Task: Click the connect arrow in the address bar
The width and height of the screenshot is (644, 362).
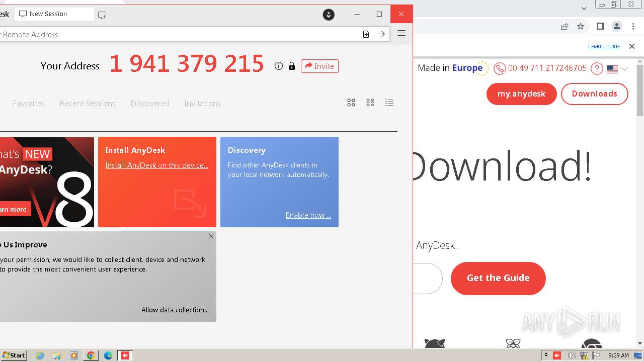Action: (x=381, y=34)
